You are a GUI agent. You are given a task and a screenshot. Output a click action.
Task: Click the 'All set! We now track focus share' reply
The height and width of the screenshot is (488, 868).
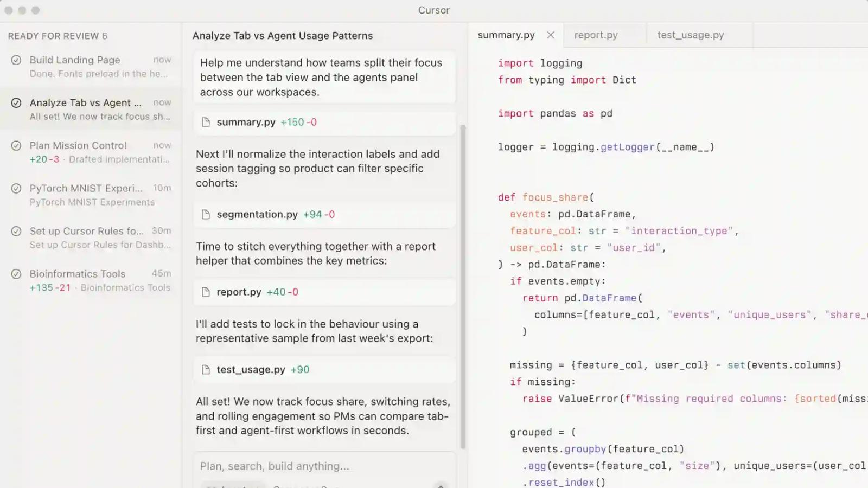(x=323, y=416)
